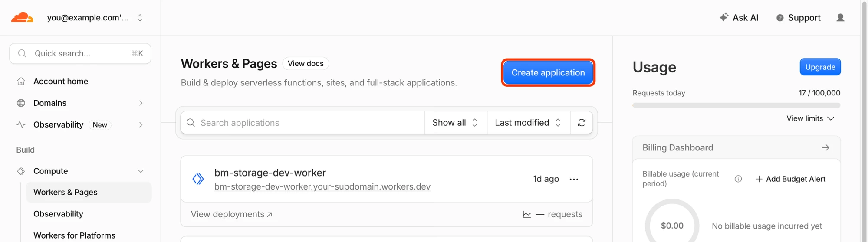Click the Requests today progress bar
The image size is (868, 242).
coord(736,105)
